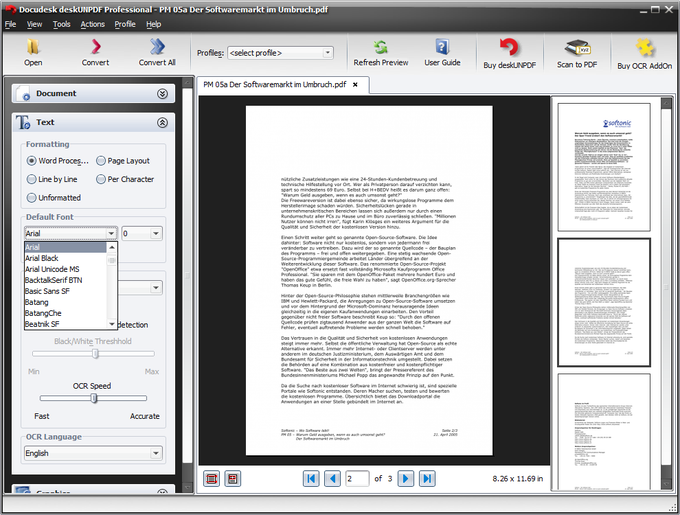Image resolution: width=680 pixels, height=515 pixels.
Task: Click the Document panel icon
Action: pos(23,94)
